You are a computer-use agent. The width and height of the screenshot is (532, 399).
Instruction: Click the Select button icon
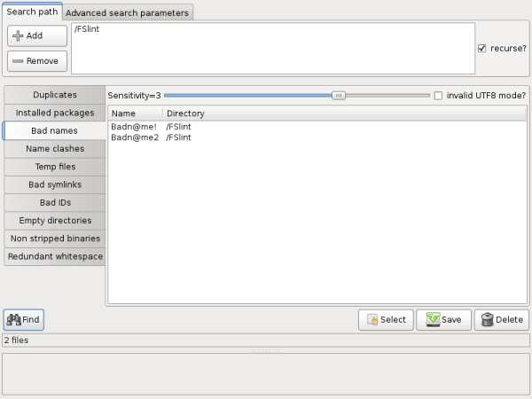372,320
